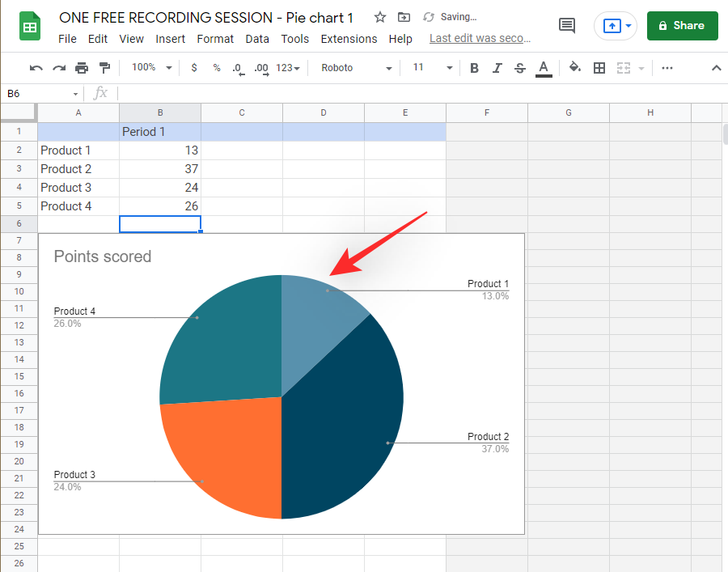Screen dimensions: 728x572
Task: Open the last edit history link
Action: (x=480, y=39)
